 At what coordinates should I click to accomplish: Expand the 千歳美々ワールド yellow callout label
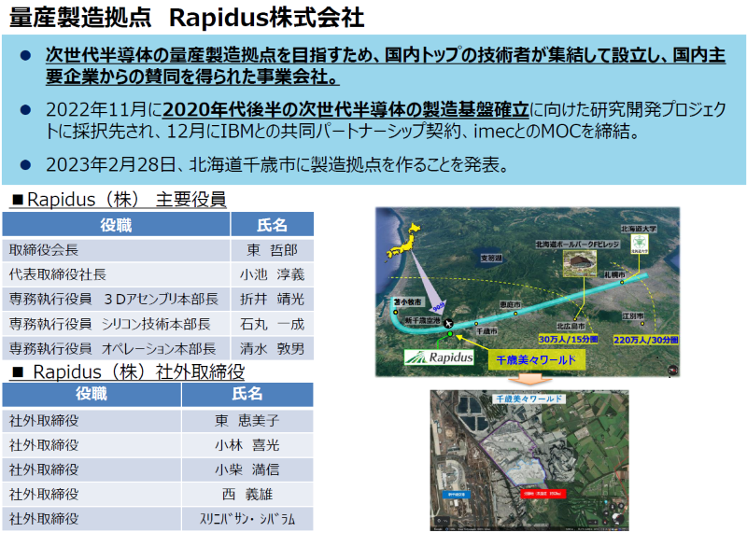point(536,357)
